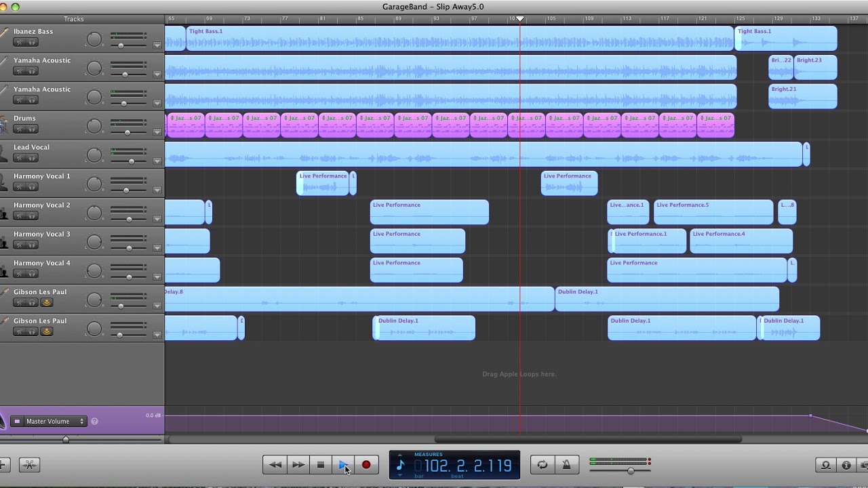Show the track info pane icon
Image resolution: width=868 pixels, height=488 pixels.
coord(846,465)
